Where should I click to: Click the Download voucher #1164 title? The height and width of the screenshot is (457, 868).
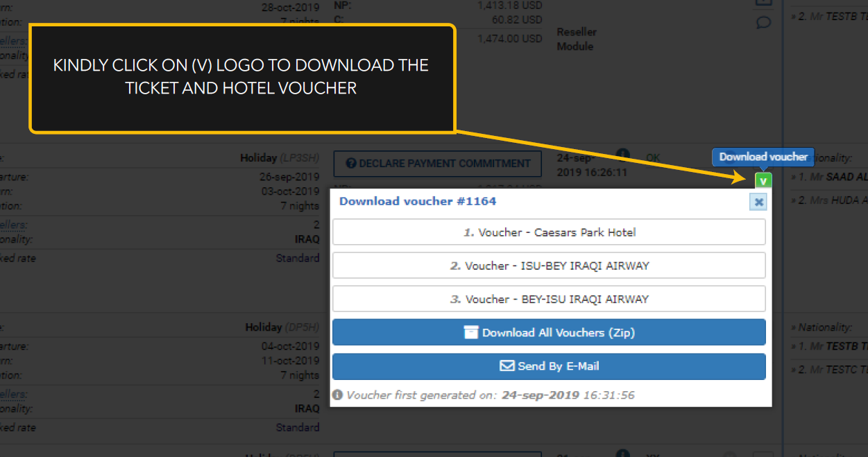click(417, 201)
